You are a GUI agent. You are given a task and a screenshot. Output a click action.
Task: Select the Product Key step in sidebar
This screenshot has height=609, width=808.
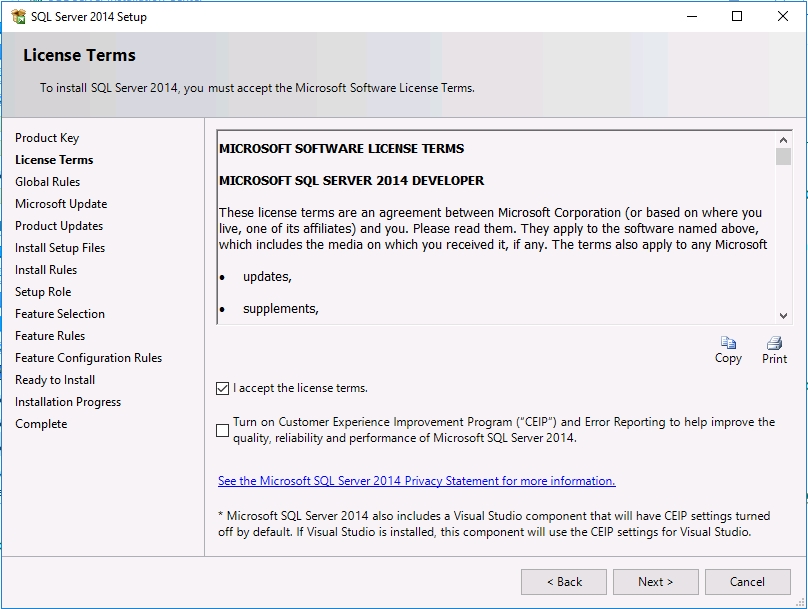pos(47,138)
